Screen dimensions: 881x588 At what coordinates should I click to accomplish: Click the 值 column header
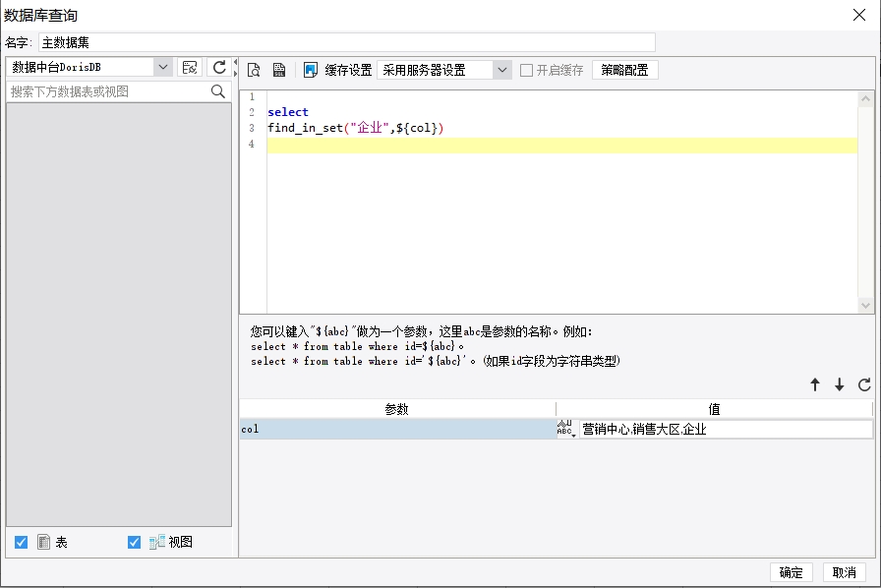714,409
